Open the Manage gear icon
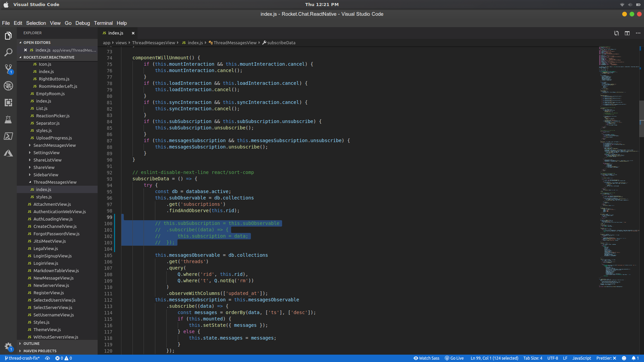This screenshot has width=644, height=362. (x=8, y=347)
